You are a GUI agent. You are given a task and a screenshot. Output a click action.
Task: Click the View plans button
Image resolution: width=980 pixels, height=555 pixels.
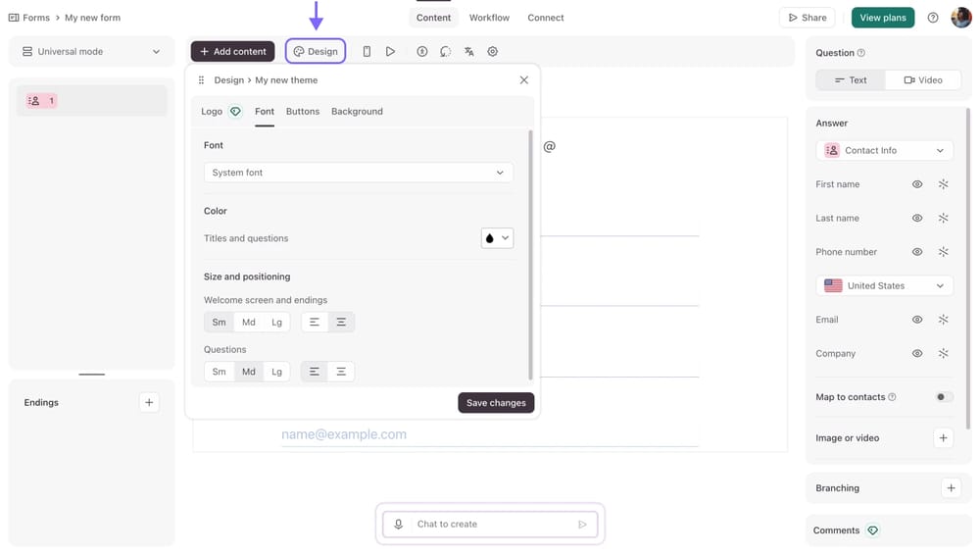[x=882, y=18]
